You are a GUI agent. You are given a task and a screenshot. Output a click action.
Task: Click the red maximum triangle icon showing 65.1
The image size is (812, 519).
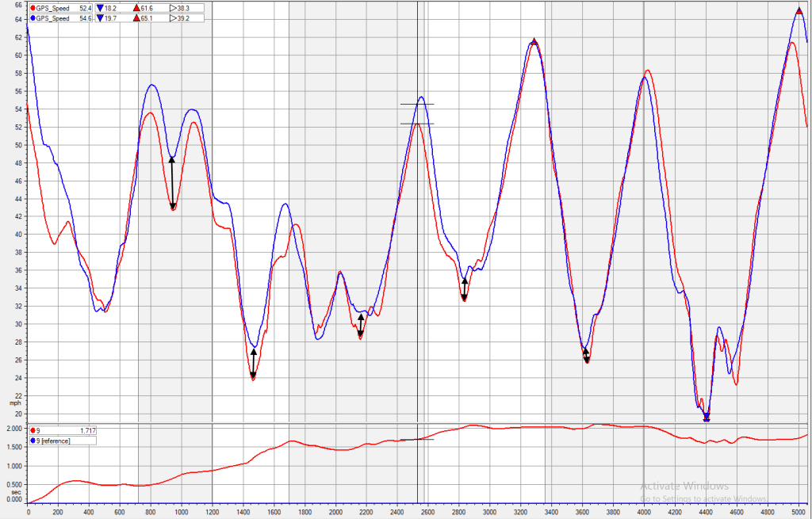[138, 17]
